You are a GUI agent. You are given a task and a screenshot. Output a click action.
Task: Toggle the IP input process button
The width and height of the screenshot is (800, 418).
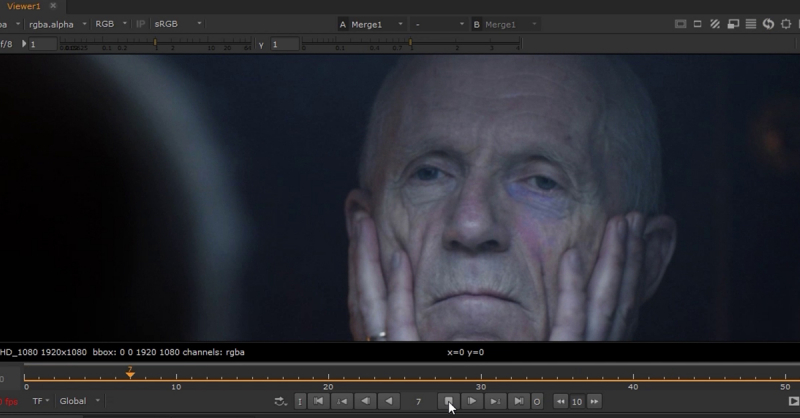(x=140, y=24)
